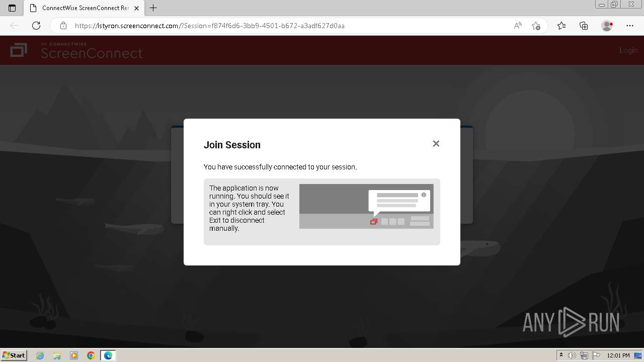The height and width of the screenshot is (362, 644).
Task: Refresh the browser page
Action: 36,26
